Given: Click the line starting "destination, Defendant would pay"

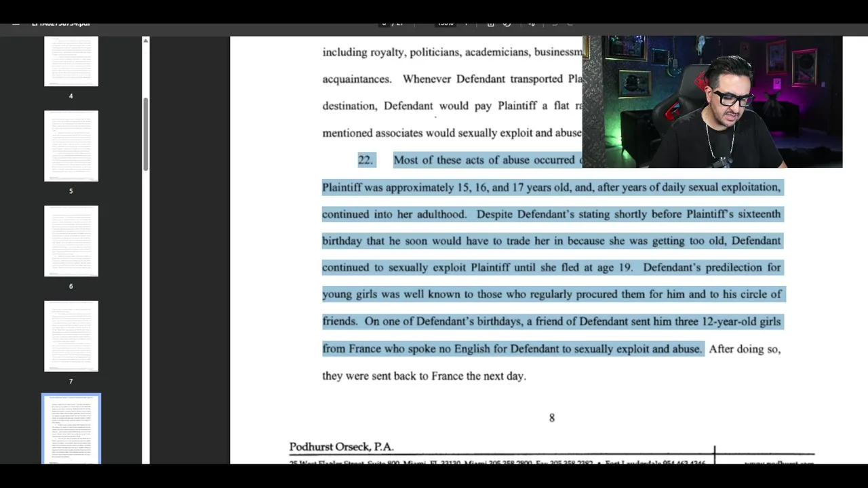Looking at the screenshot, I should (x=452, y=106).
